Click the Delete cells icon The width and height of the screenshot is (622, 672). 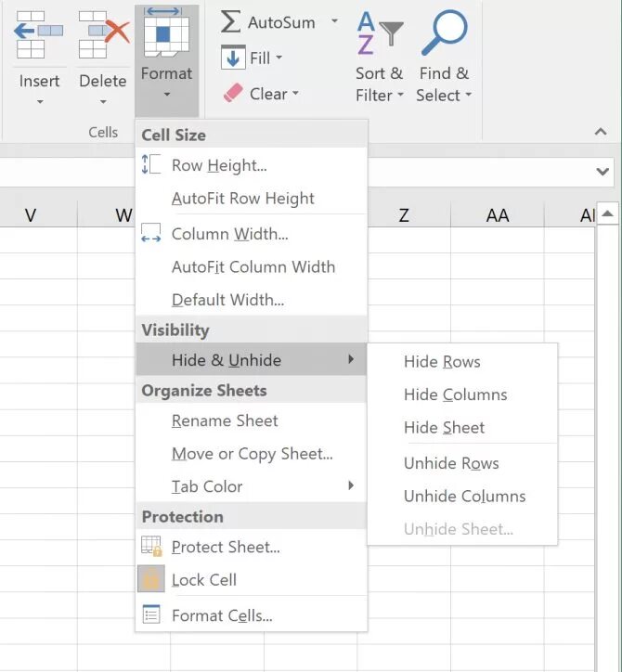point(103,35)
